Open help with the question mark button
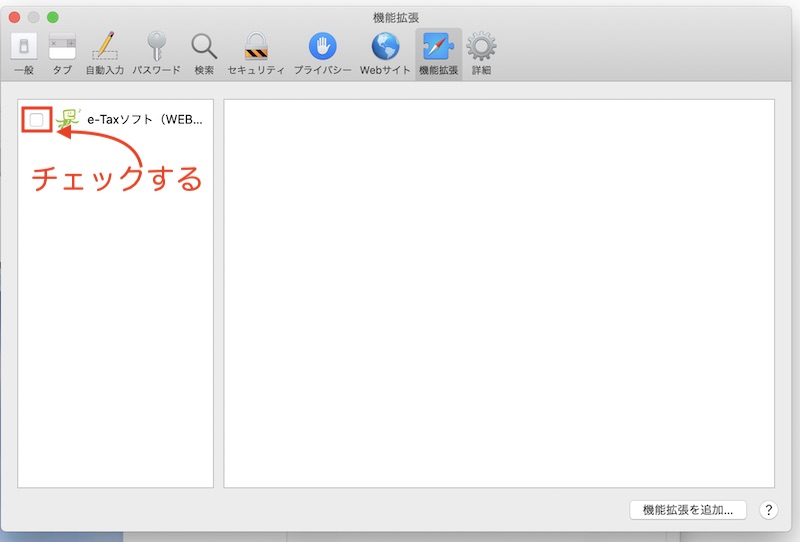Viewport: 800px width, 542px height. coord(768,510)
